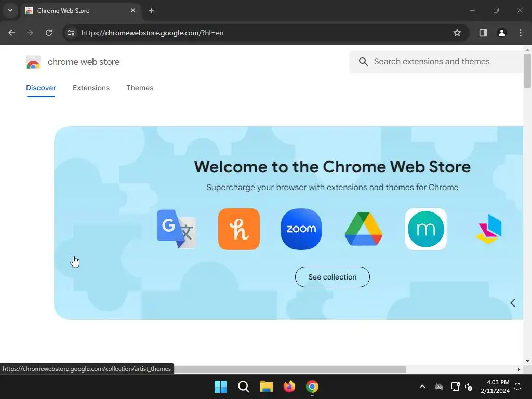Viewport: 532px width, 399px height.
Task: Click the muted volume tray icon
Action: click(x=469, y=387)
